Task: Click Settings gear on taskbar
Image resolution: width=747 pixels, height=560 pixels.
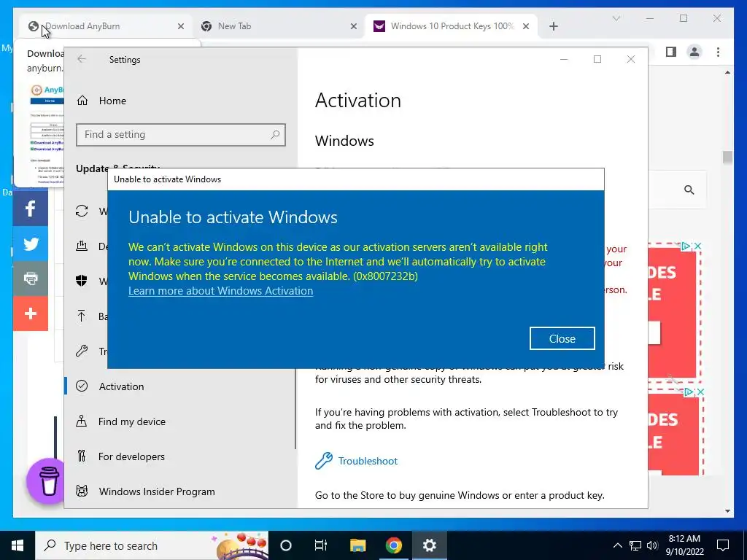Action: (429, 545)
